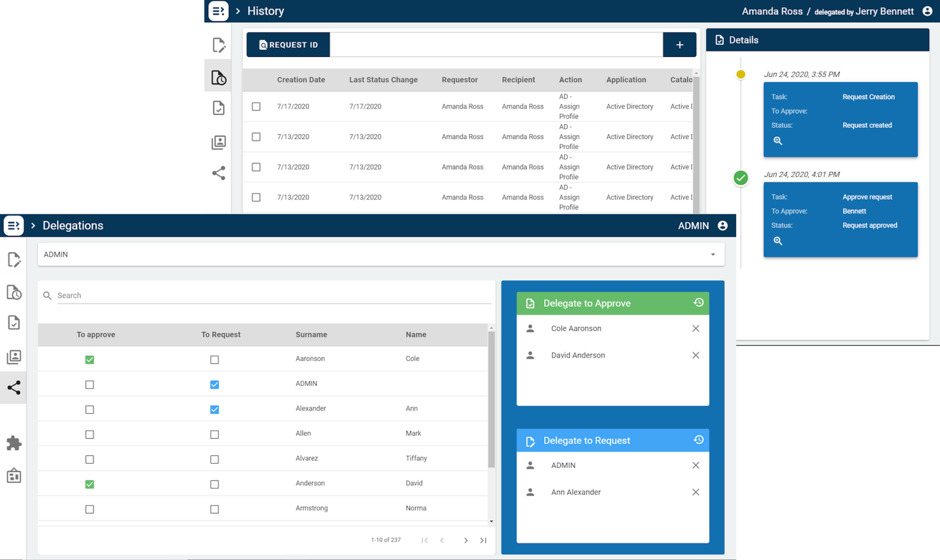Expand the ADMIN user dropdown
Image resolution: width=940 pixels, height=560 pixels.
click(712, 254)
